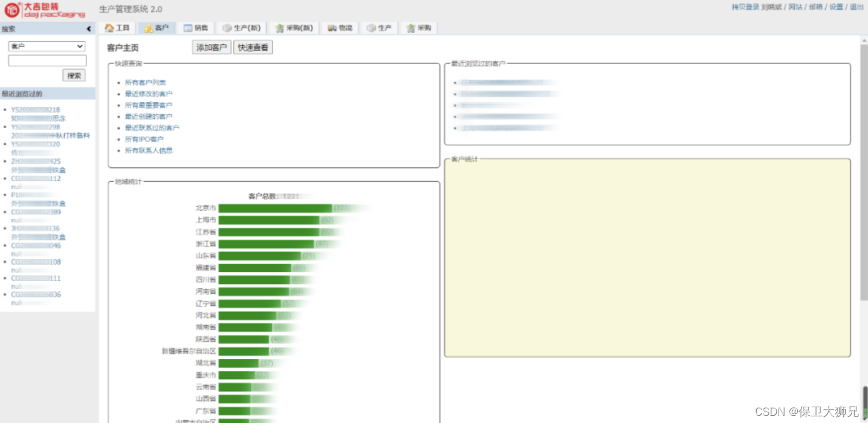This screenshot has width=868, height=423.
Task: Open recent record ending in 4136
Action: 36,229
